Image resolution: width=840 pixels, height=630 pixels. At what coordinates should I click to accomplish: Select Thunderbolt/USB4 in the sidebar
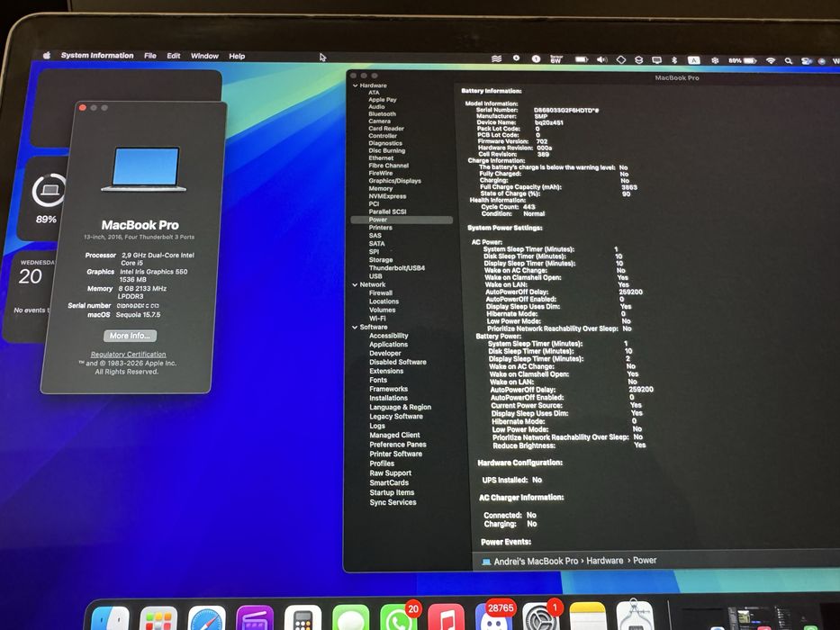click(397, 268)
